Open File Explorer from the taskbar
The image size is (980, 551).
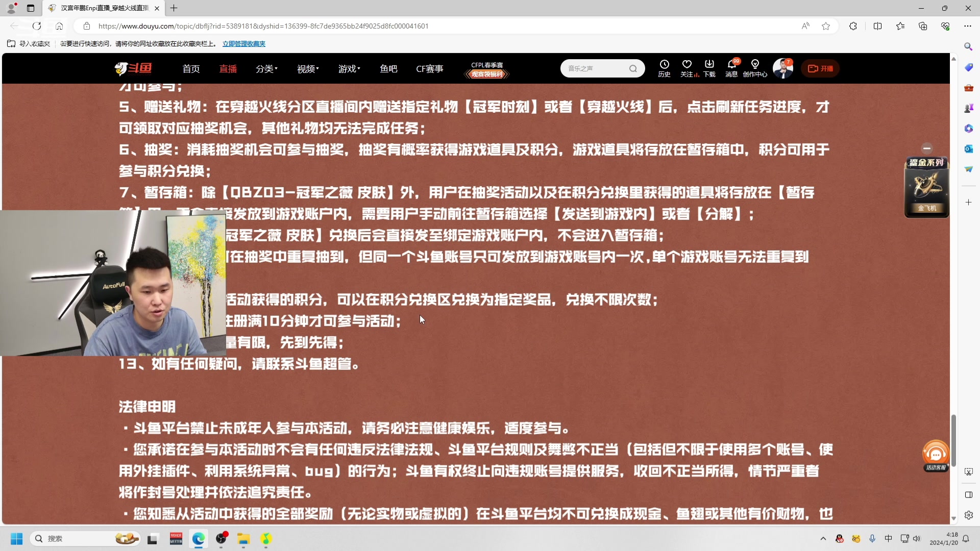(x=243, y=539)
